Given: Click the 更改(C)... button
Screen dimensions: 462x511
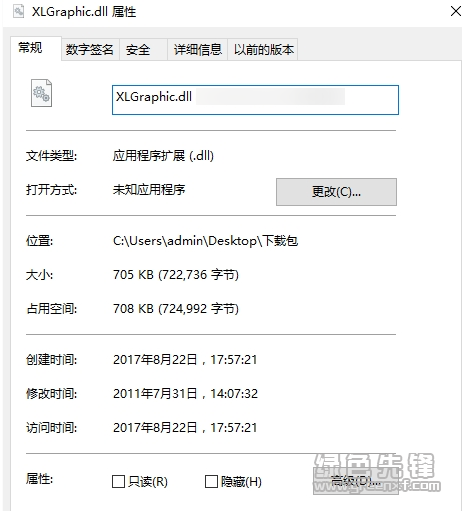Looking at the screenshot, I should (336, 192).
